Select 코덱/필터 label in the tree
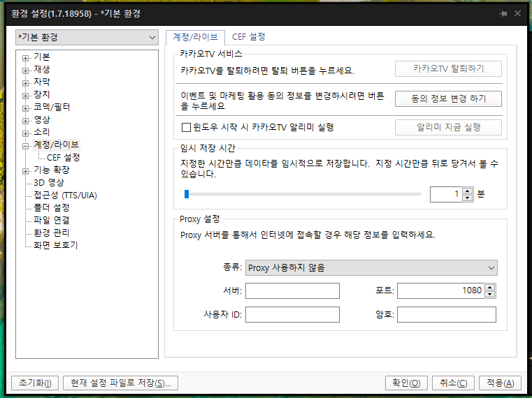532x398 pixels. [x=52, y=107]
